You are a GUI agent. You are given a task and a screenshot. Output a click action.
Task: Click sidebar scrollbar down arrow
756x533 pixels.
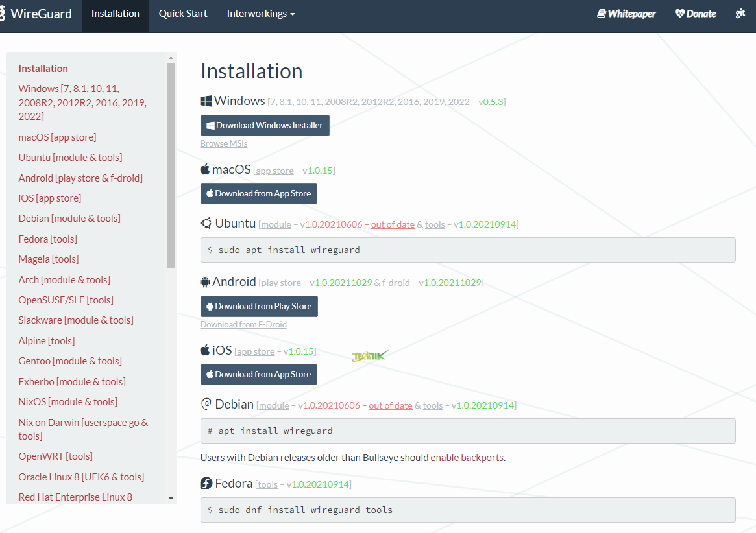click(171, 499)
